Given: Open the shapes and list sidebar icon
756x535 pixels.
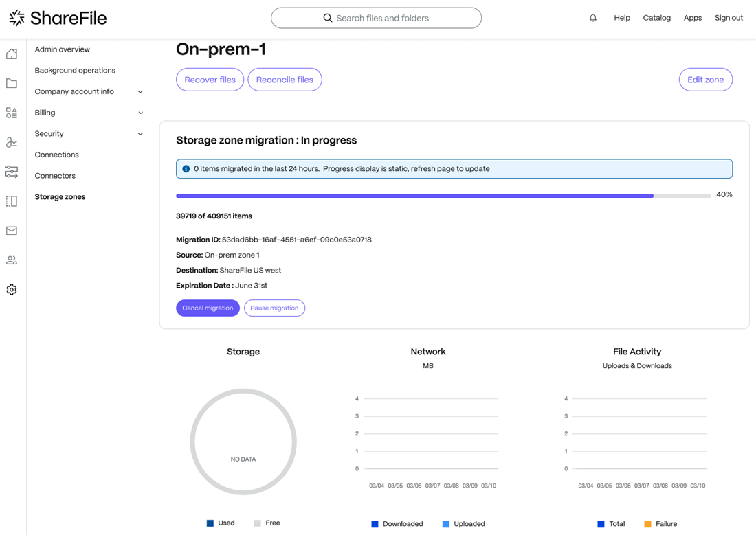Looking at the screenshot, I should pos(12,113).
